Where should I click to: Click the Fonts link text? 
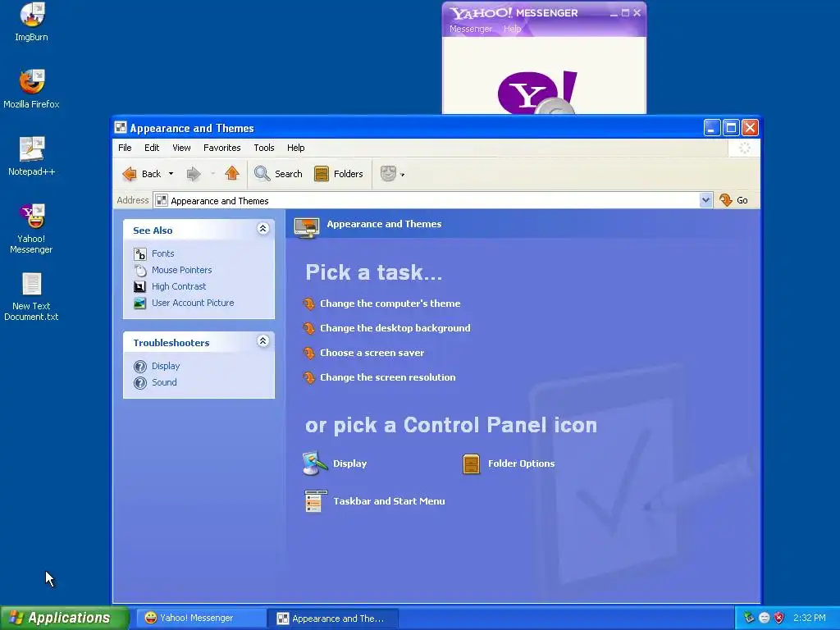tap(163, 254)
